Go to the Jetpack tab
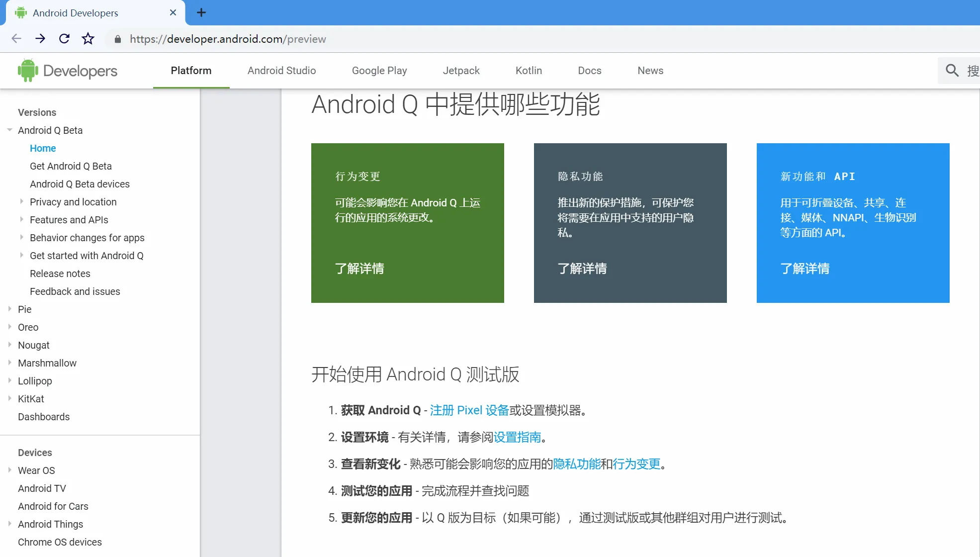The image size is (980, 557). point(461,71)
